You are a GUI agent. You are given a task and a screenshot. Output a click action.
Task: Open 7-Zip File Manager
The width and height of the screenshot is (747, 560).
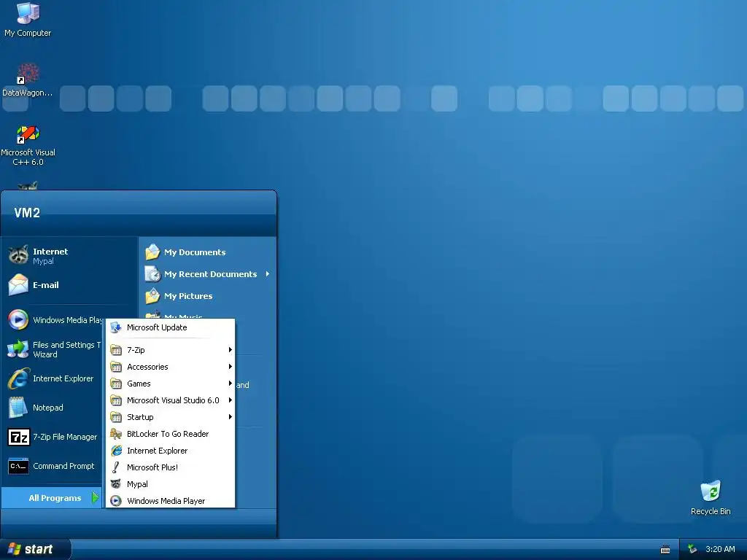pyautogui.click(x=55, y=437)
